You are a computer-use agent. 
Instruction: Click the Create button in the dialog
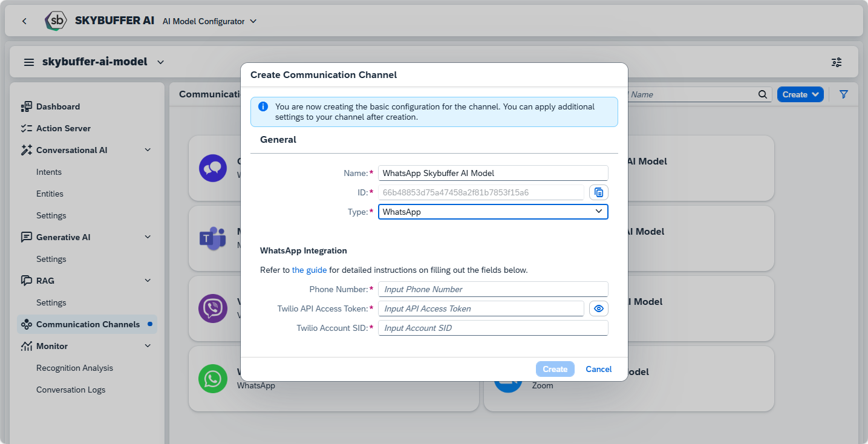click(x=555, y=369)
